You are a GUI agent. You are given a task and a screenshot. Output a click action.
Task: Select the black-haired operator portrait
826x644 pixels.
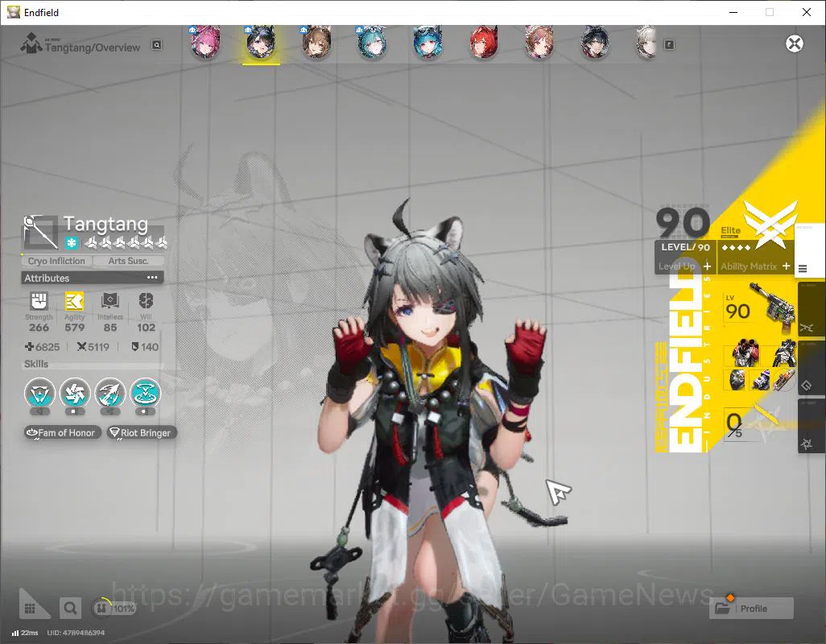coord(595,42)
